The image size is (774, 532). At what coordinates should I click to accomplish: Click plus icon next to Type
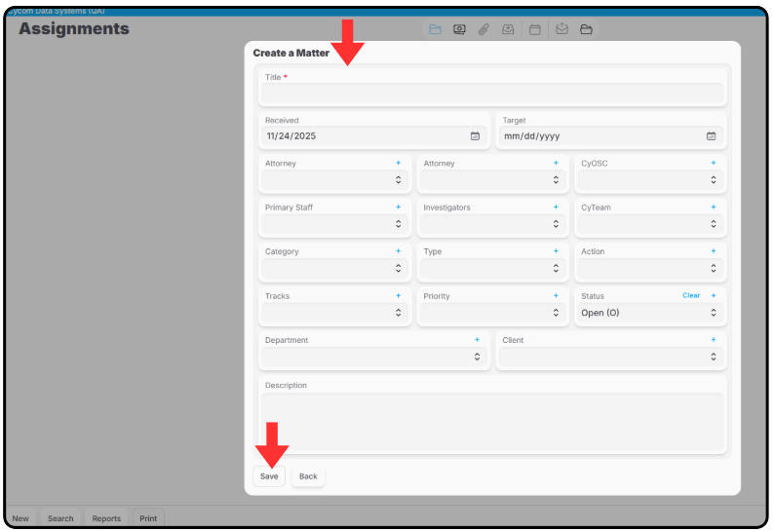coord(556,250)
